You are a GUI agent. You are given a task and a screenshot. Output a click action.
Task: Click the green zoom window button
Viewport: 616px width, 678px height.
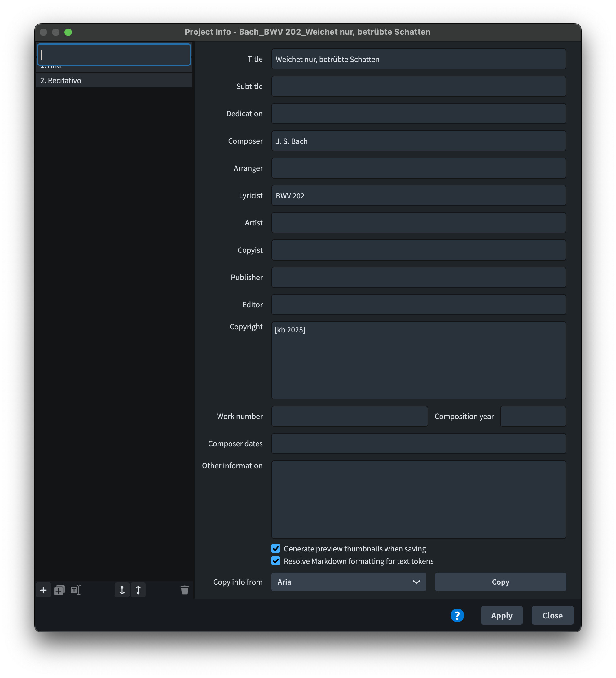[x=68, y=32]
